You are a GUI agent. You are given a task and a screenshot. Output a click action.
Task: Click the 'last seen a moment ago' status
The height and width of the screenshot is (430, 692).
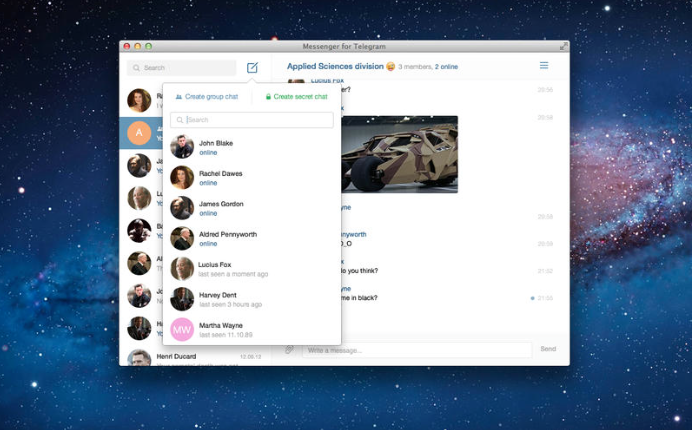click(233, 274)
